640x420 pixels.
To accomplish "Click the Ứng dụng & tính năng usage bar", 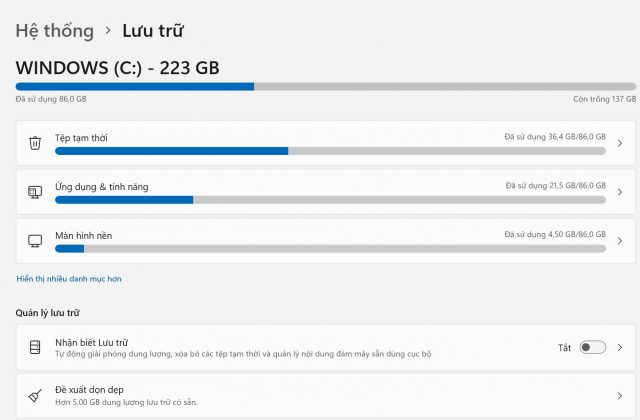I will [330, 200].
